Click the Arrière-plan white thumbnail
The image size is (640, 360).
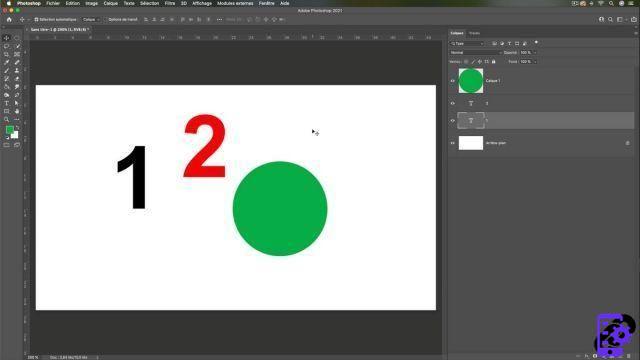click(471, 143)
